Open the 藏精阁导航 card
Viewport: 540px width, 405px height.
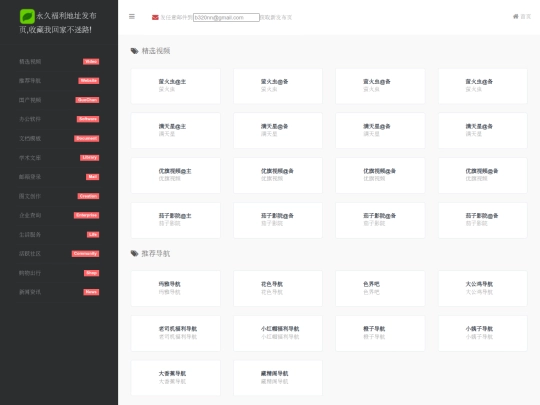point(278,378)
